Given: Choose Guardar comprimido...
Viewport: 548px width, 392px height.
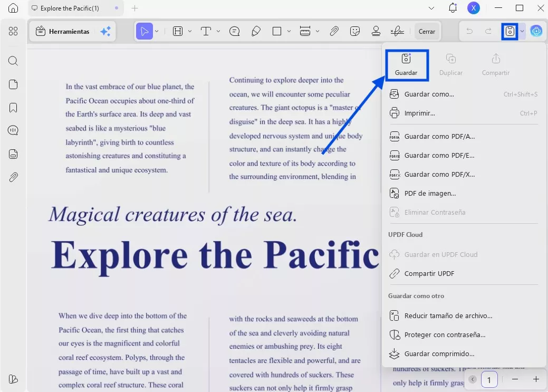Looking at the screenshot, I should click(463, 353).
